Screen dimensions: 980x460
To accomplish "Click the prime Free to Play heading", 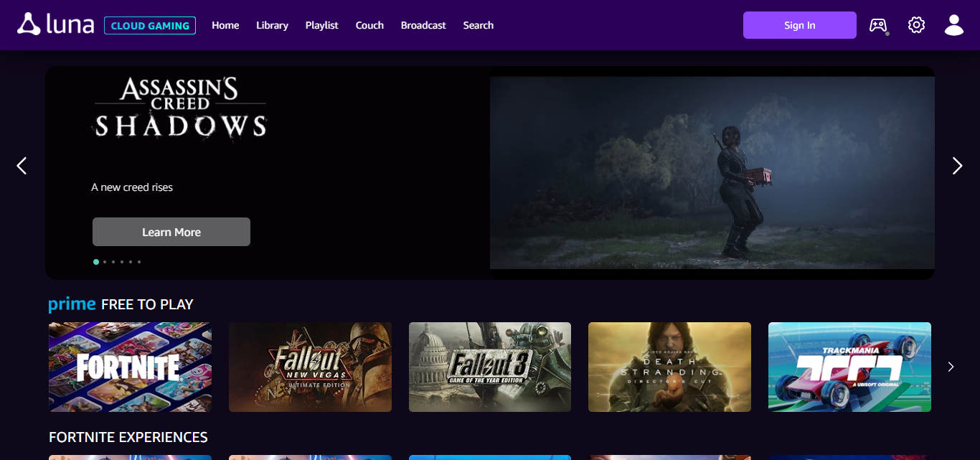I will pos(121,304).
